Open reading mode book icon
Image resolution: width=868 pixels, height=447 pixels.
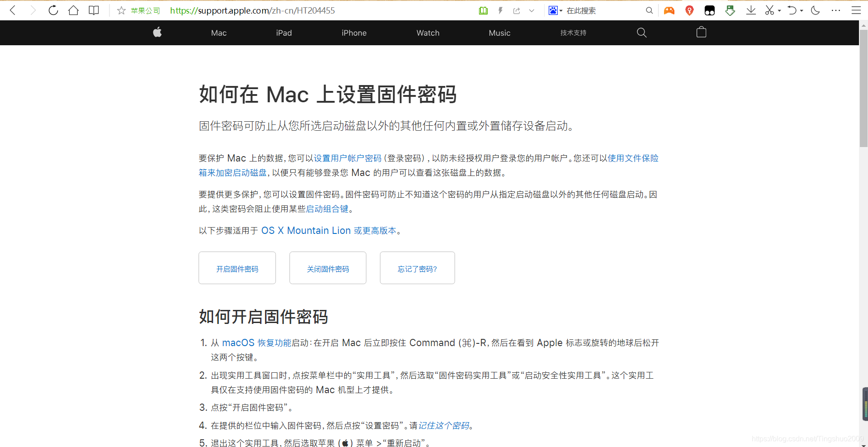94,10
